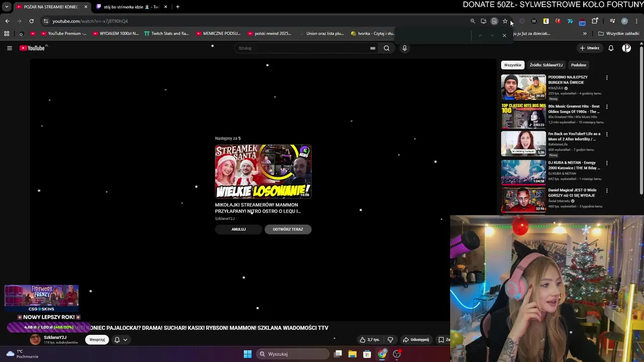Click browser back arrow

point(7,21)
